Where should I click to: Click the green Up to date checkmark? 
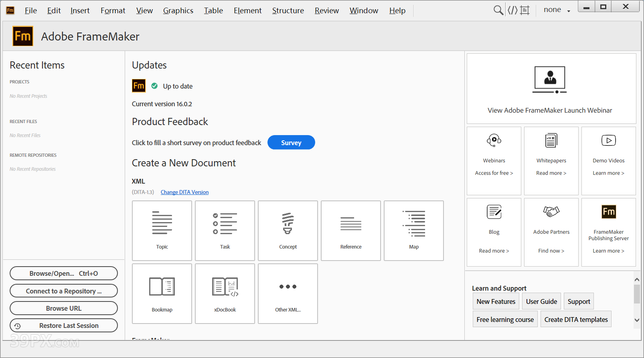[154, 86]
